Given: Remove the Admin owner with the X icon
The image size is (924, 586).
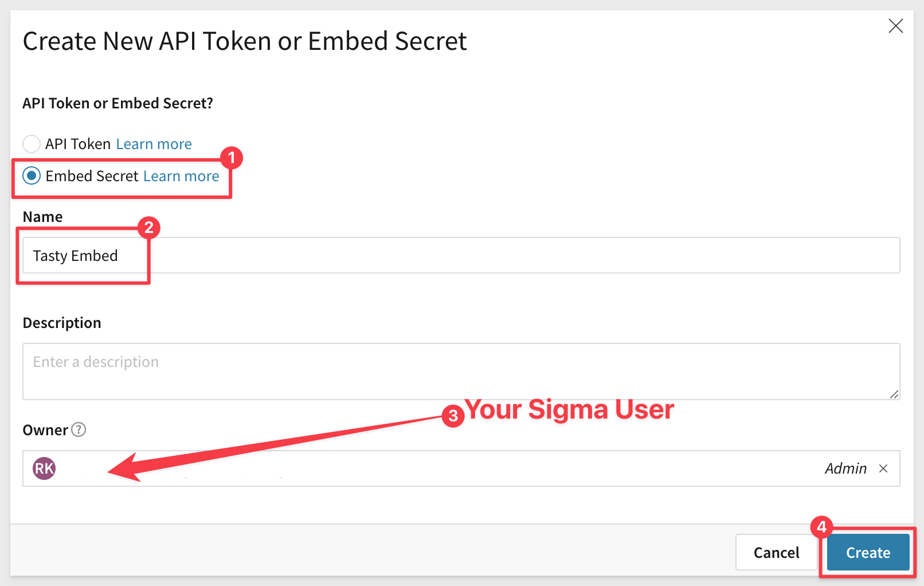Looking at the screenshot, I should tap(883, 468).
